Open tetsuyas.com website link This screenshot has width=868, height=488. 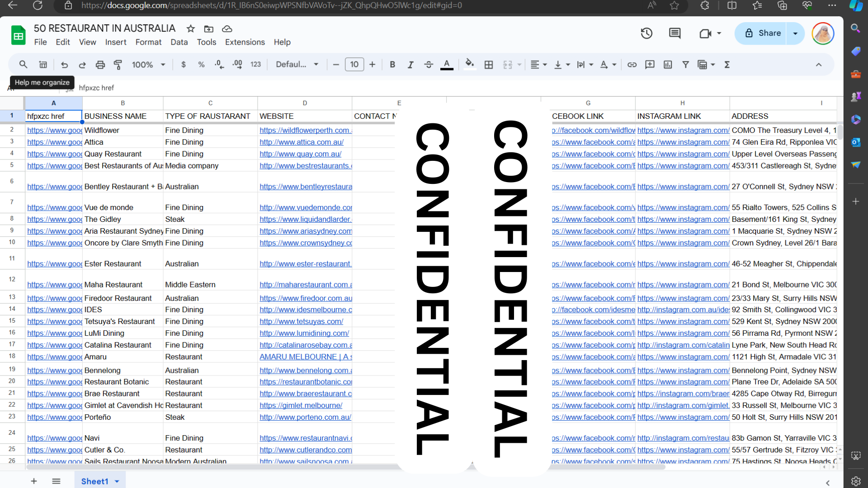(302, 321)
